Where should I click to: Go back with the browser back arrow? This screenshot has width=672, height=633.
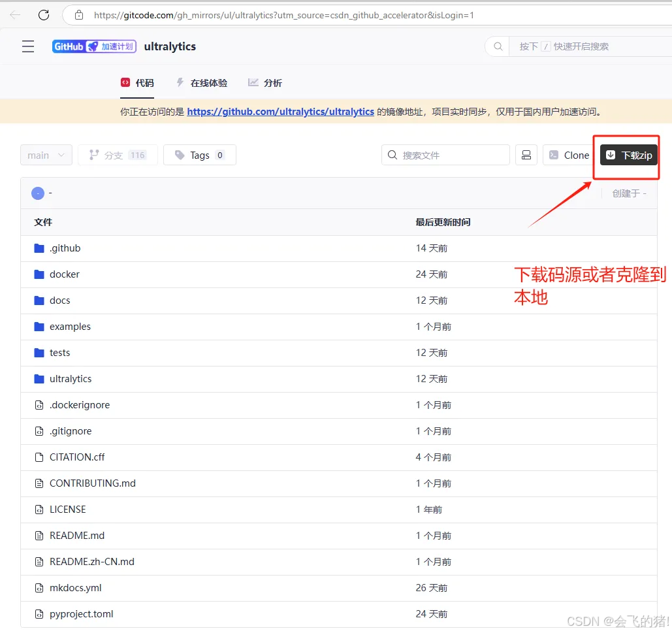pos(15,15)
